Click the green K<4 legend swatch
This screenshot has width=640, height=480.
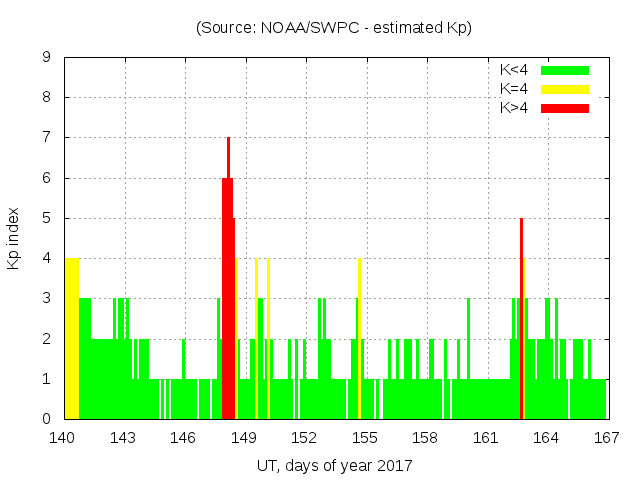565,70
